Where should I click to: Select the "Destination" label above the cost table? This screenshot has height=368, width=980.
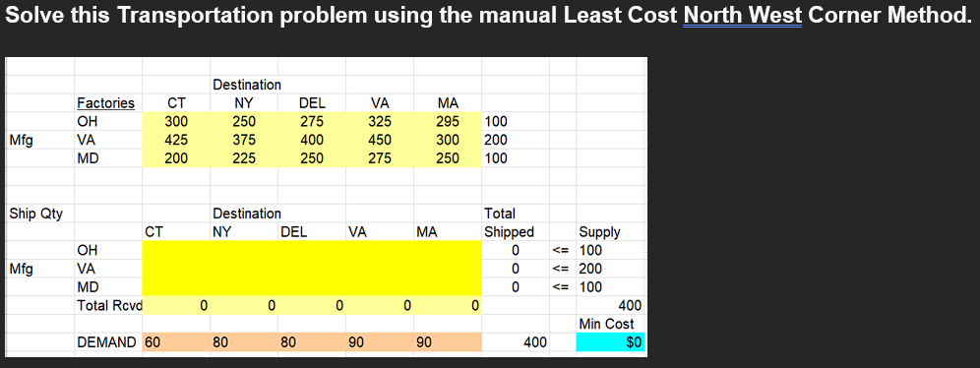[x=247, y=84]
